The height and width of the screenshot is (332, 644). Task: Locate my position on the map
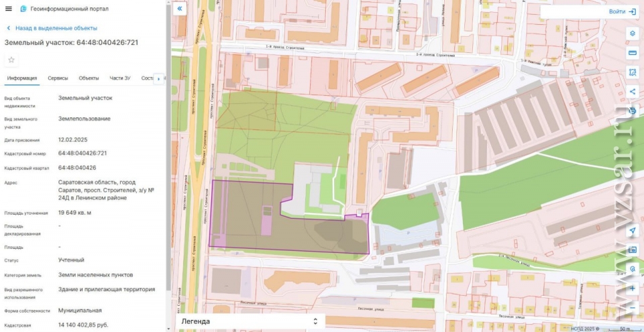point(633,231)
